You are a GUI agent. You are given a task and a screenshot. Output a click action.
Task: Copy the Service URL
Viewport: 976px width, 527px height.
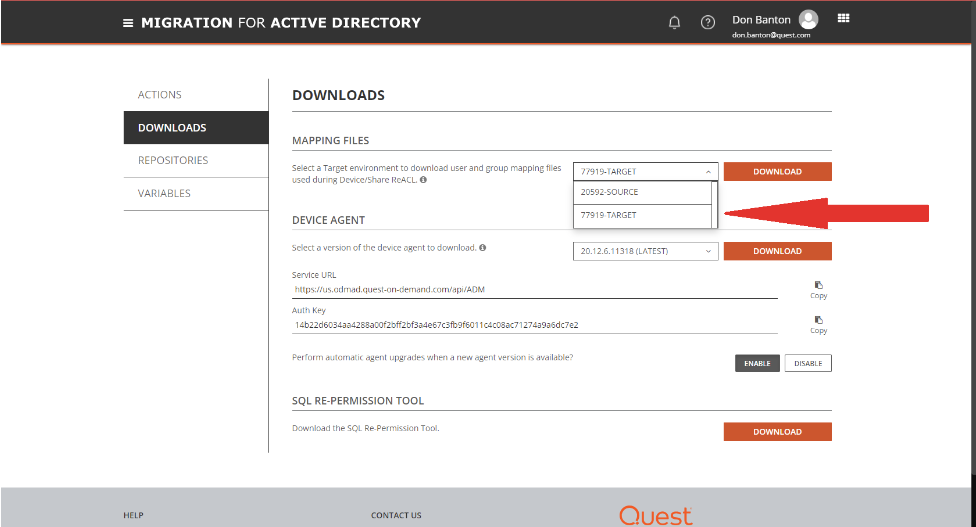(x=818, y=289)
